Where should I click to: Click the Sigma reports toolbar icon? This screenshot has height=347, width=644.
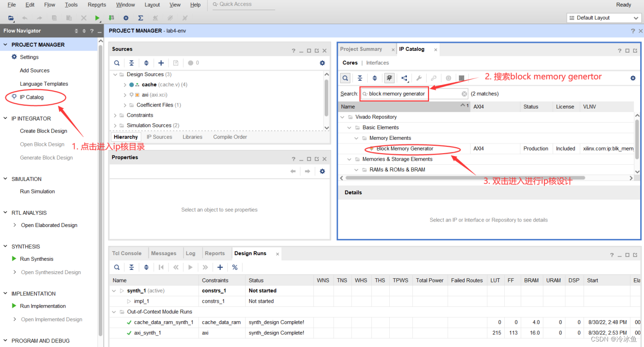140,18
